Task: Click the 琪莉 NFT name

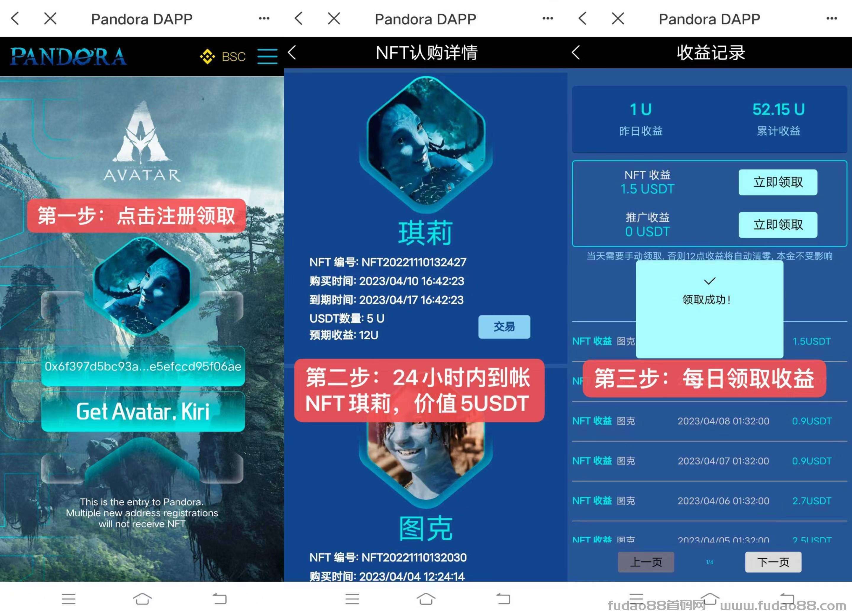Action: [426, 233]
